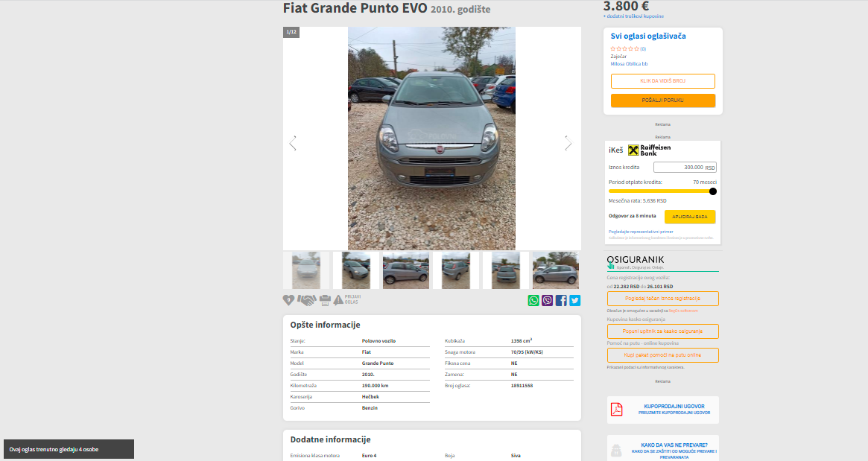Share the ad on WhatsApp
This screenshot has height=461, width=868.
533,301
